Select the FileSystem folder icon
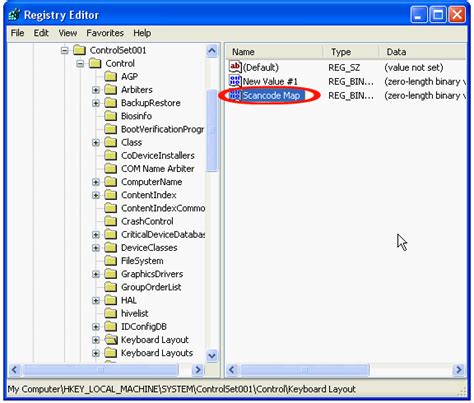The height and width of the screenshot is (403, 474). pos(111,261)
